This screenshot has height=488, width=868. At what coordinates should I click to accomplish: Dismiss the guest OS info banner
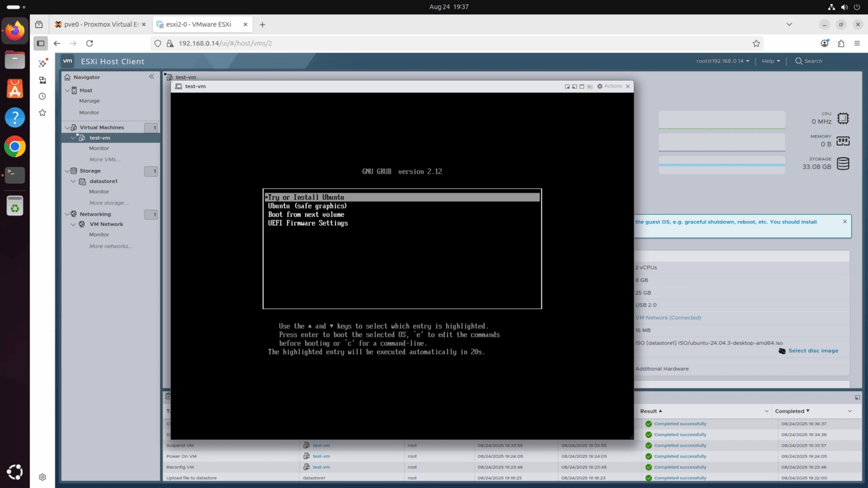click(844, 222)
